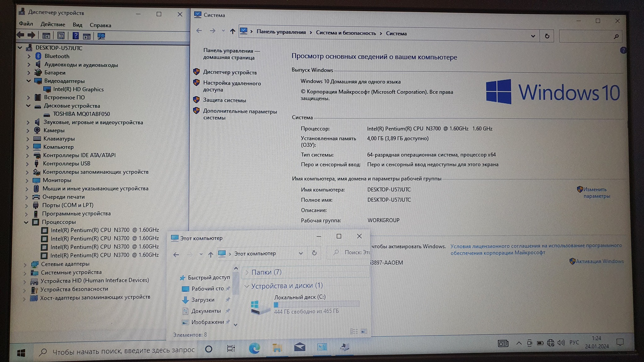Click the volume icon in system tray

tap(561, 343)
